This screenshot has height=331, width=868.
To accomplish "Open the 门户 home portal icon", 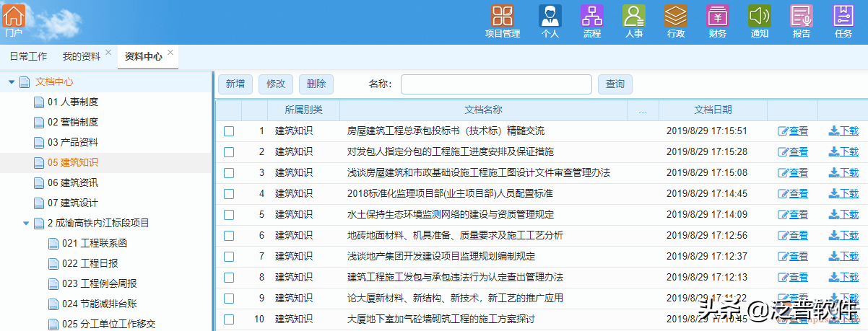I will tap(14, 15).
